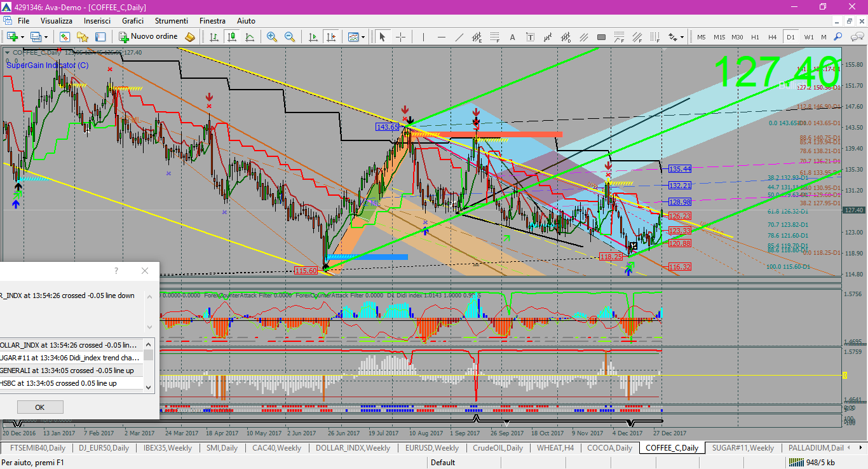This screenshot has width=868, height=469.
Task: Show the Market Watch panel
Action: click(x=64, y=37)
